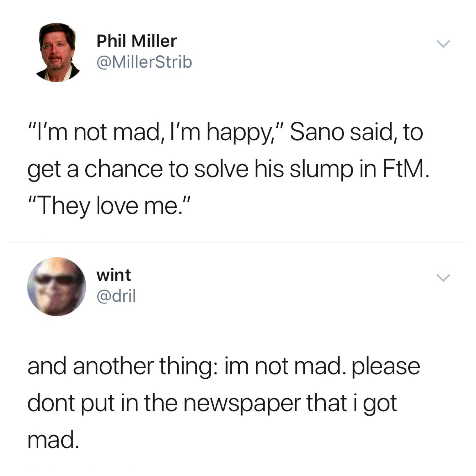The height and width of the screenshot is (476, 476).
Task: Click the divider line between the two tweets
Action: tap(238, 242)
